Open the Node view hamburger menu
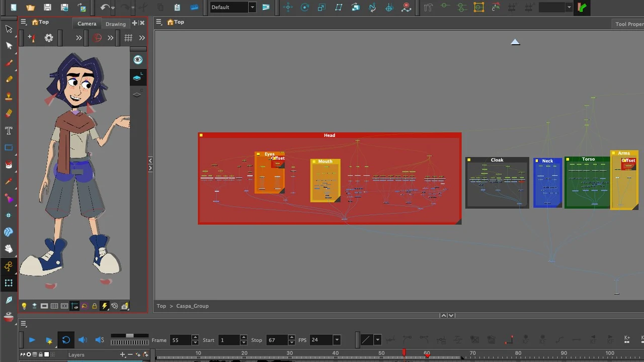This screenshot has width=644, height=362. pos(158,22)
